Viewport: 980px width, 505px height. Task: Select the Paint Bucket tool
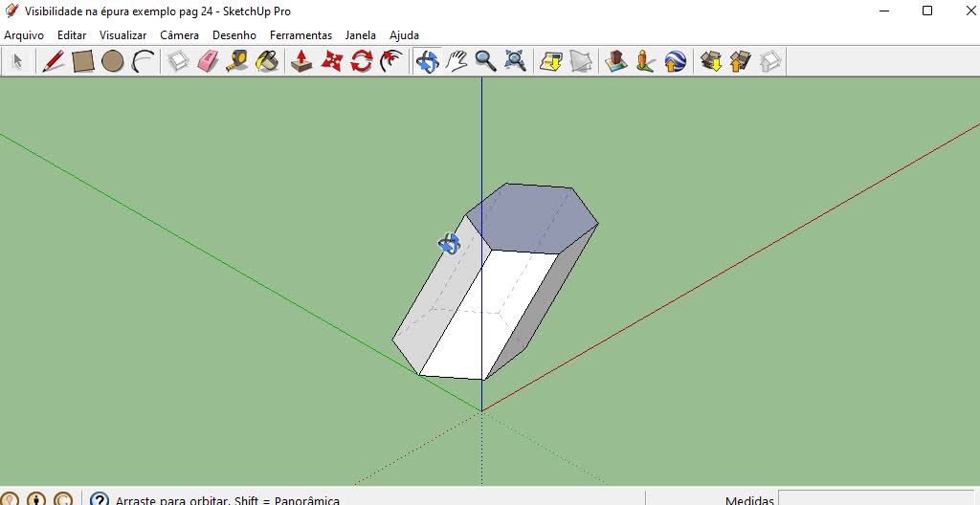[x=267, y=61]
